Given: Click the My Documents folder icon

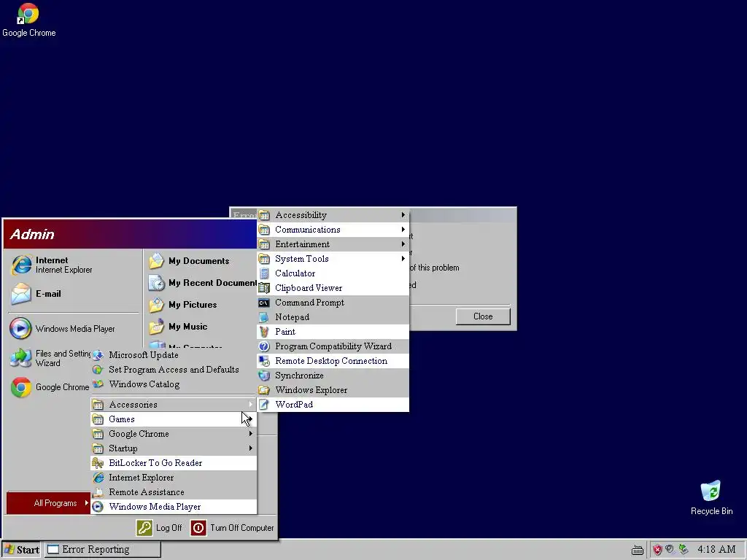Looking at the screenshot, I should [156, 261].
